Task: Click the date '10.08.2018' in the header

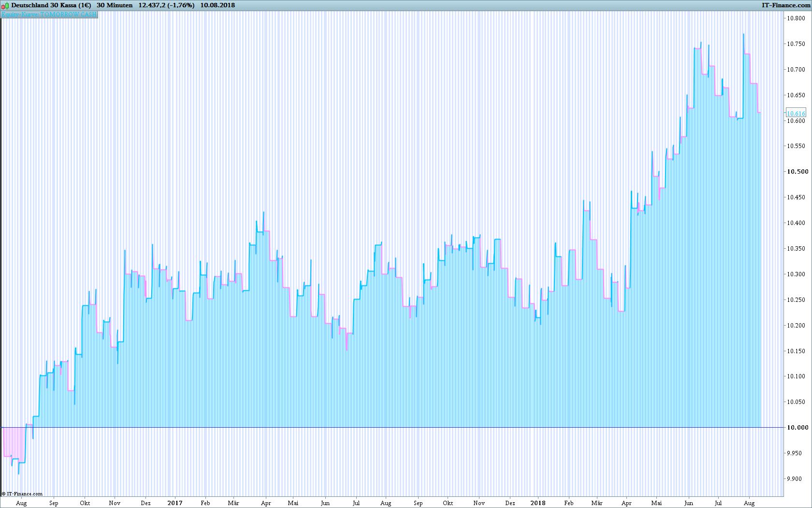Action: click(x=217, y=5)
